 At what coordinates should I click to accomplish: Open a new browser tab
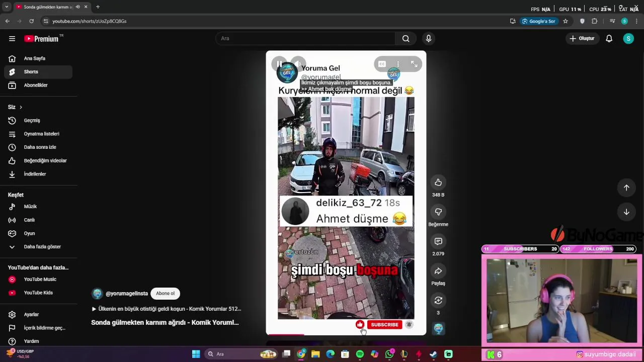click(x=98, y=7)
